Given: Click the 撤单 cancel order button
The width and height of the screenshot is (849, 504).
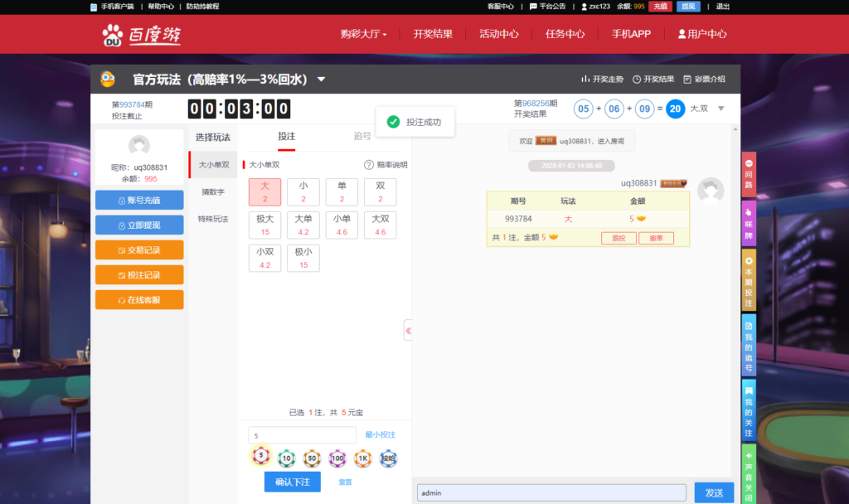Looking at the screenshot, I should pos(657,238).
